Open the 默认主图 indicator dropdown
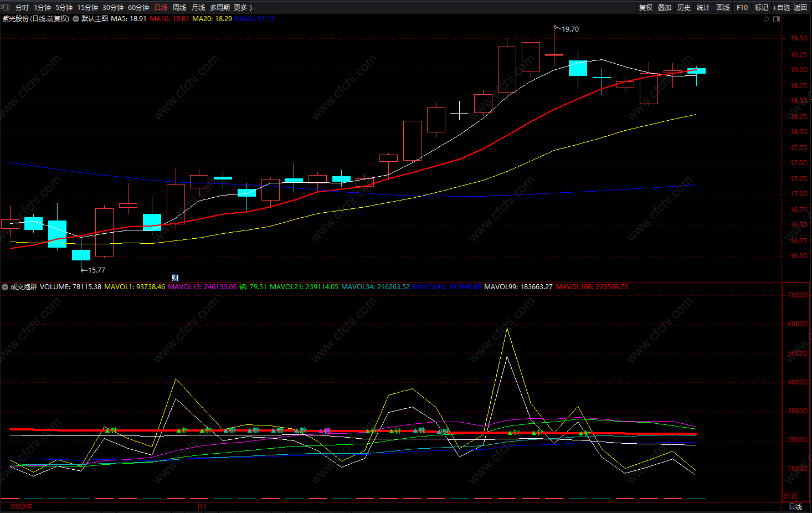Viewport: 812px width, 513px height. 76,19
